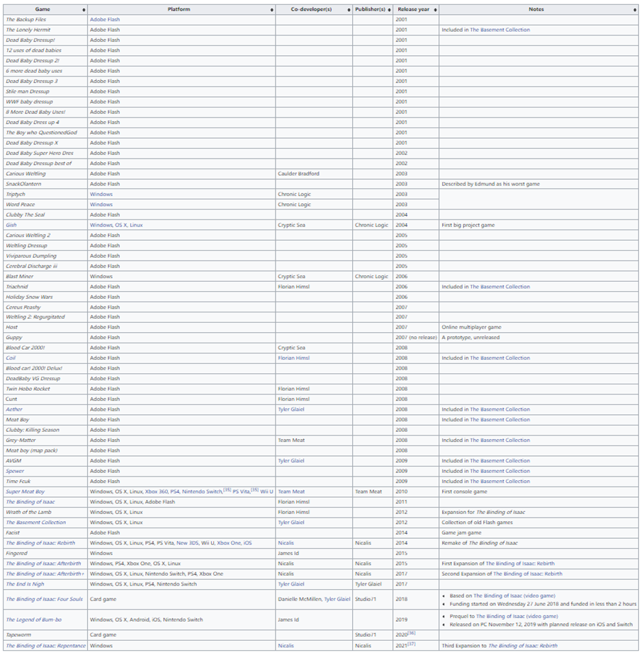Sort by Co-developer(s) column arrows
This screenshot has width=644, height=655.
[349, 10]
